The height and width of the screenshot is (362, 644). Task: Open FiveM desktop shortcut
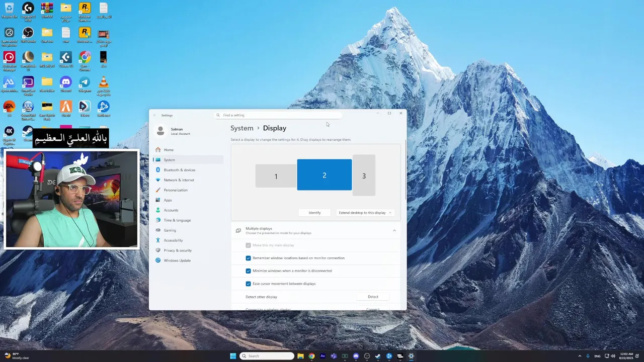pyautogui.click(x=66, y=109)
